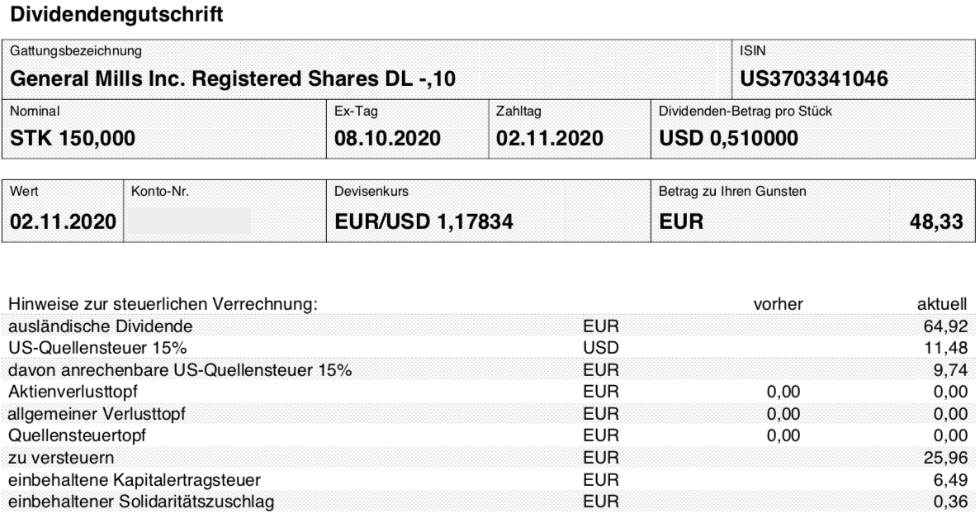Click the Wert date 02.11.2020
The image size is (980, 514).
coord(63,221)
